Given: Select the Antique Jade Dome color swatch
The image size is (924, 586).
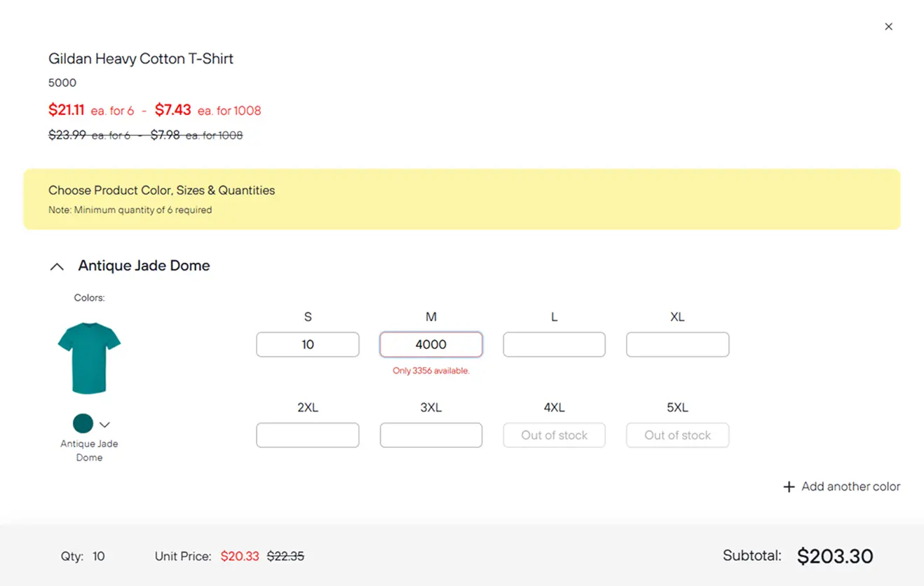Looking at the screenshot, I should coord(83,423).
